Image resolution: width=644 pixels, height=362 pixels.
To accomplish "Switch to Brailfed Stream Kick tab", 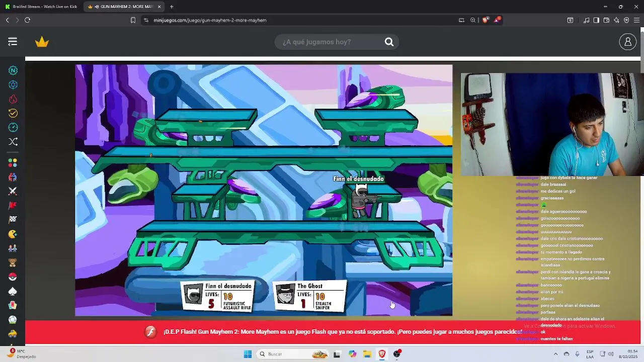I will [x=41, y=7].
